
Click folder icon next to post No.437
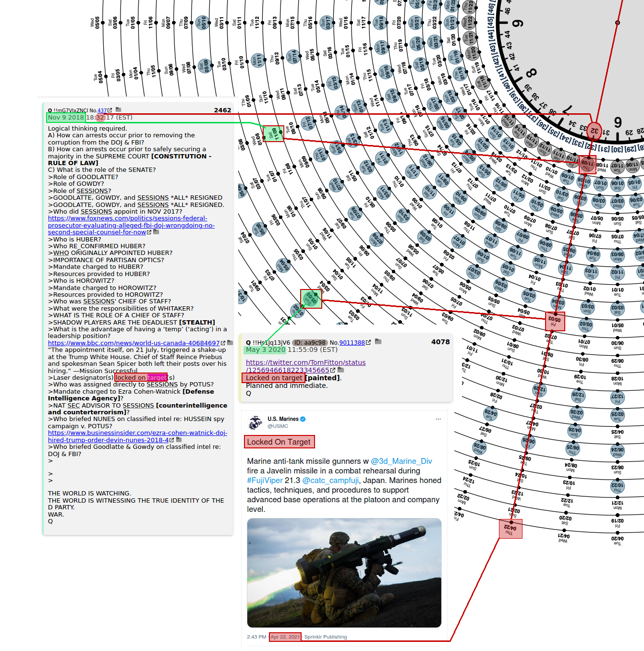tap(119, 110)
